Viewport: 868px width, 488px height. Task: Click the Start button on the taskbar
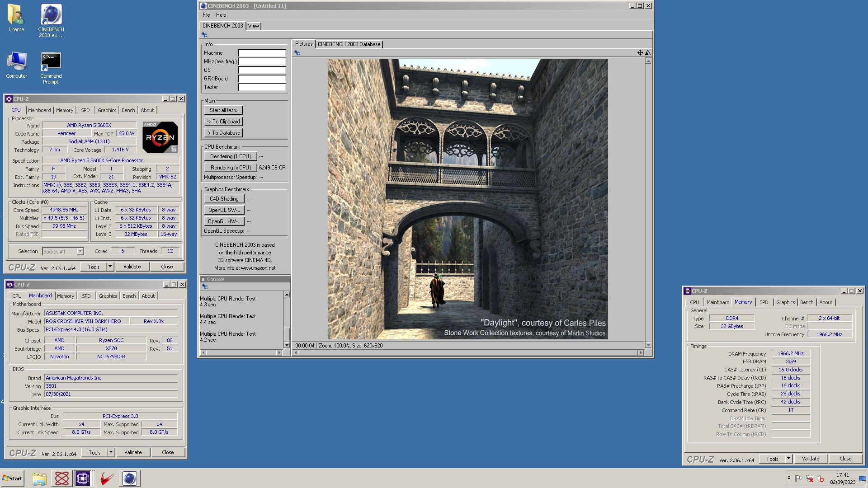pyautogui.click(x=12, y=479)
